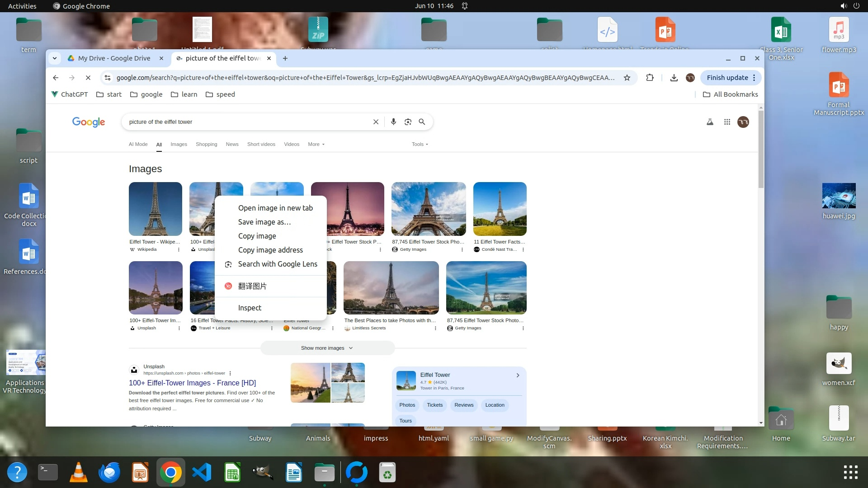This screenshot has width=868, height=488.
Task: Expand Show more images
Action: (x=327, y=348)
